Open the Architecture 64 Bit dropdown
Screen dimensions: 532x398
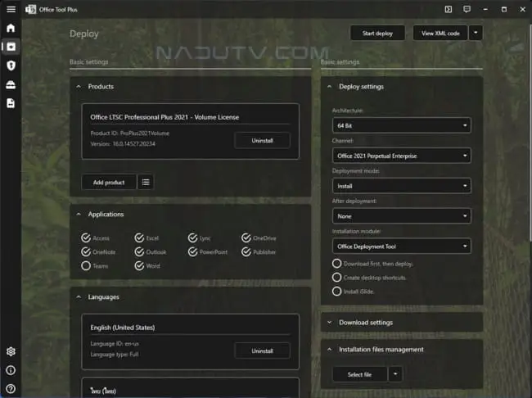pyautogui.click(x=402, y=125)
